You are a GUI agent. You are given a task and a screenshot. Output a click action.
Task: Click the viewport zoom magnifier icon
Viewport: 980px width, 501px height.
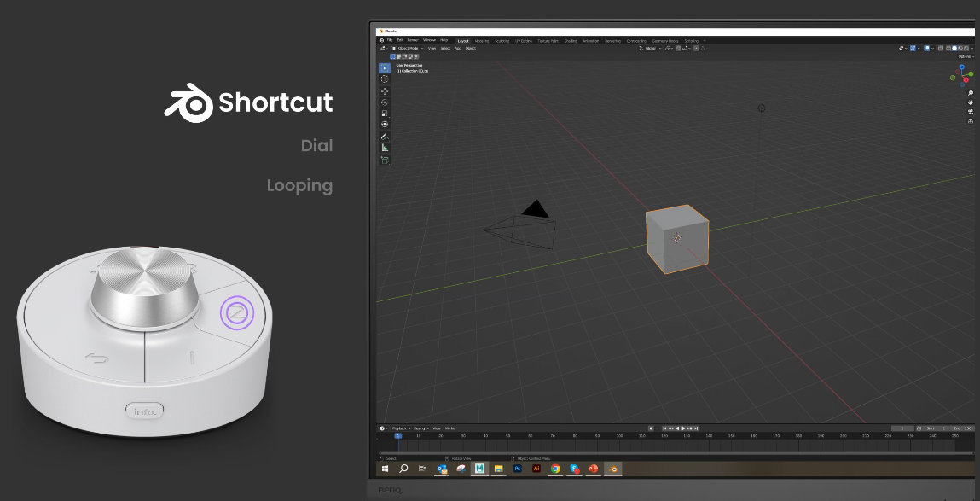coord(971,93)
